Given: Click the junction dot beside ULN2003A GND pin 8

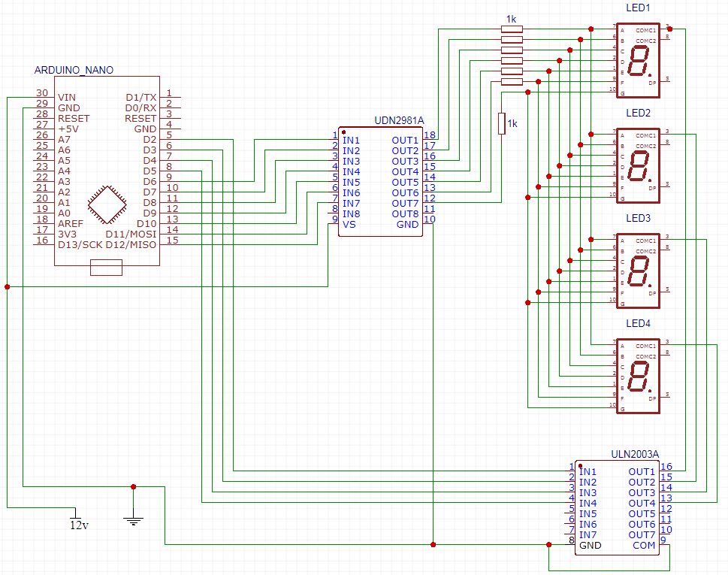Looking at the screenshot, I should coord(548,544).
